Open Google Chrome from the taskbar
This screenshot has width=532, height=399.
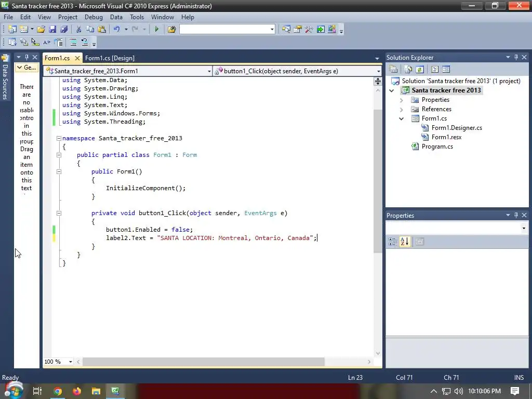(x=58, y=391)
